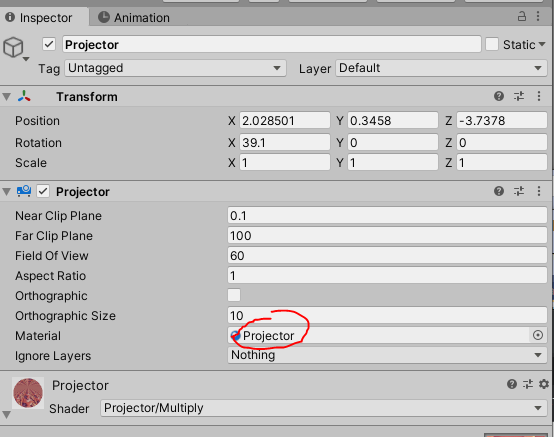Viewport: 554px width, 437px height.
Task: Click the Field Of View label
Action: point(52,256)
